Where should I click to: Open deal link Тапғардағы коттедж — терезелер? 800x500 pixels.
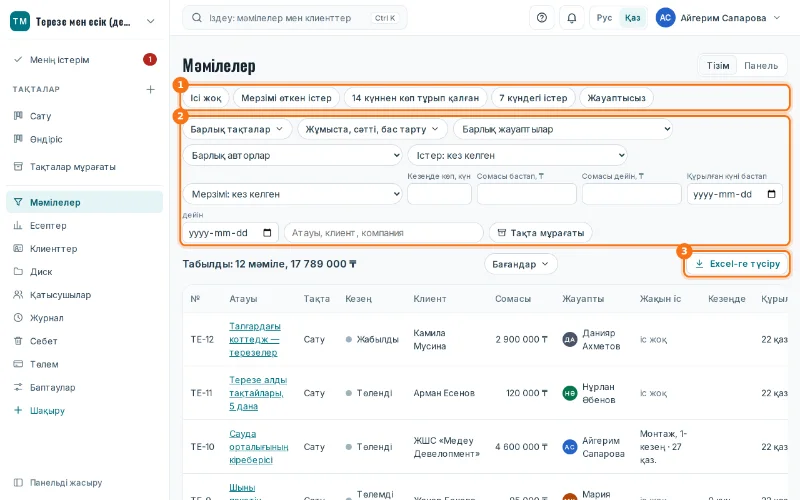[255, 339]
